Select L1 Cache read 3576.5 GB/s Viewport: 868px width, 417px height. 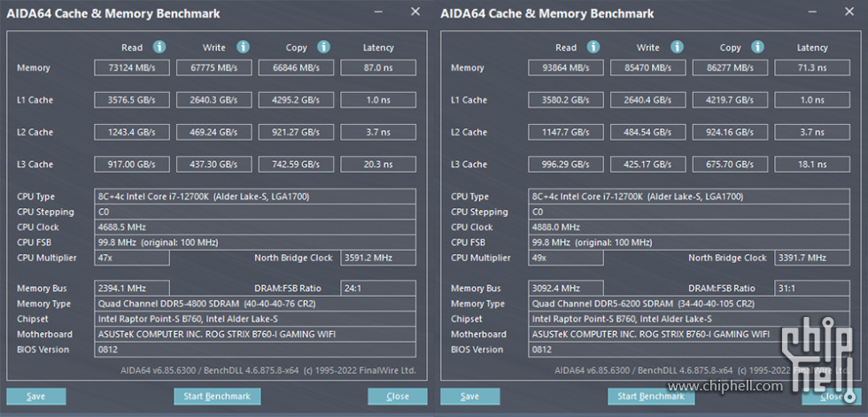132,100
